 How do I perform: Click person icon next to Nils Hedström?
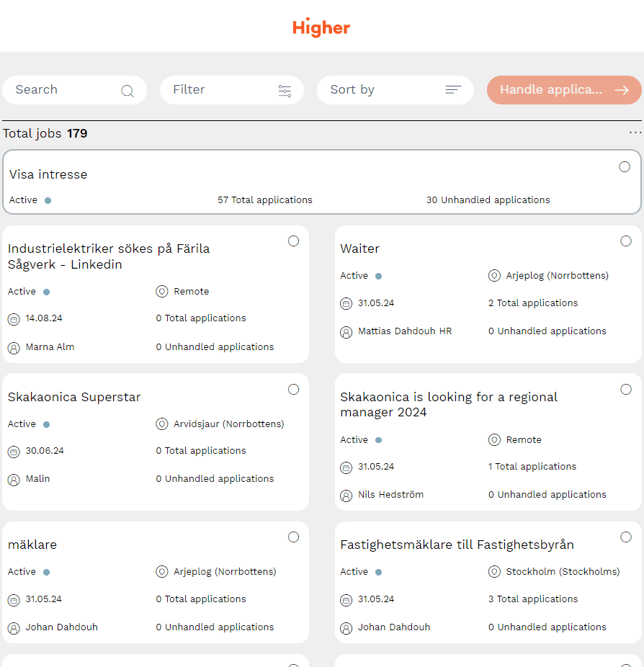(x=346, y=496)
